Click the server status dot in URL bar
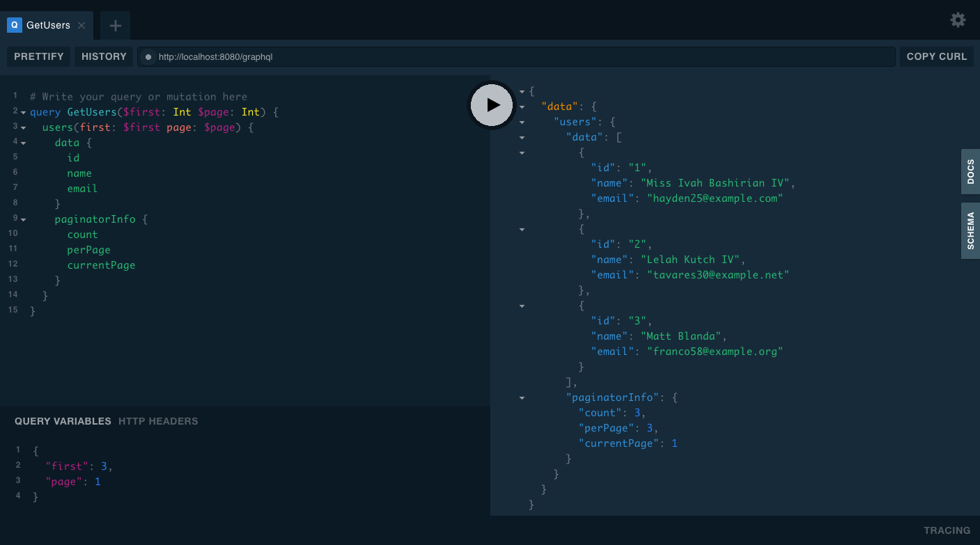Screen dimensions: 980x545 [x=148, y=56]
